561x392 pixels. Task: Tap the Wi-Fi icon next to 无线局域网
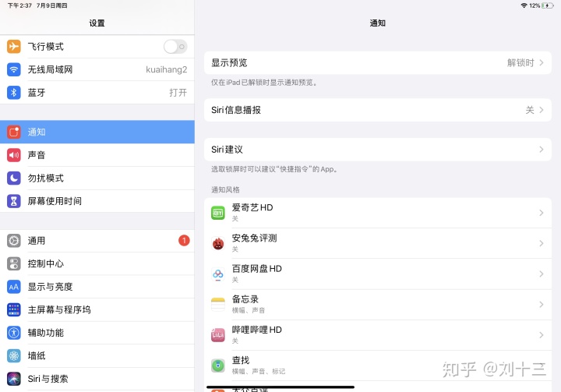(x=13, y=69)
